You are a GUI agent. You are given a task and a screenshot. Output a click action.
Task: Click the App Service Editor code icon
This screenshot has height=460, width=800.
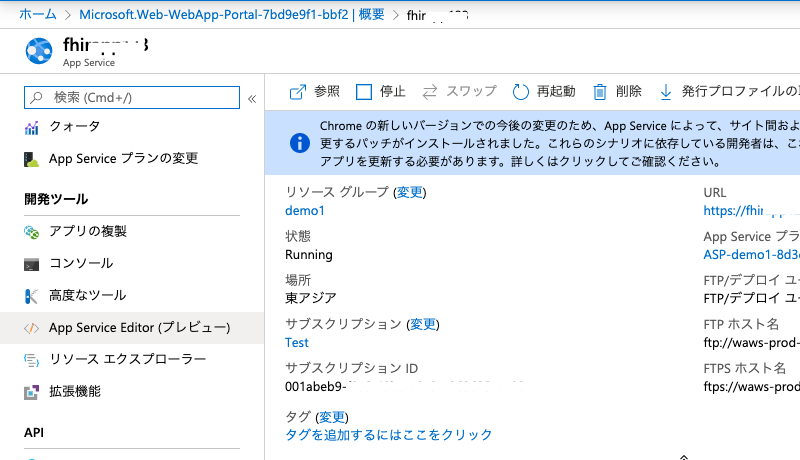pyautogui.click(x=32, y=328)
